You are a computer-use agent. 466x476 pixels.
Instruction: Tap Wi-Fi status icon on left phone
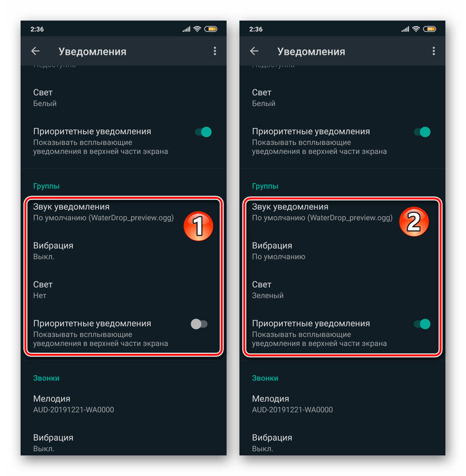pyautogui.click(x=197, y=29)
